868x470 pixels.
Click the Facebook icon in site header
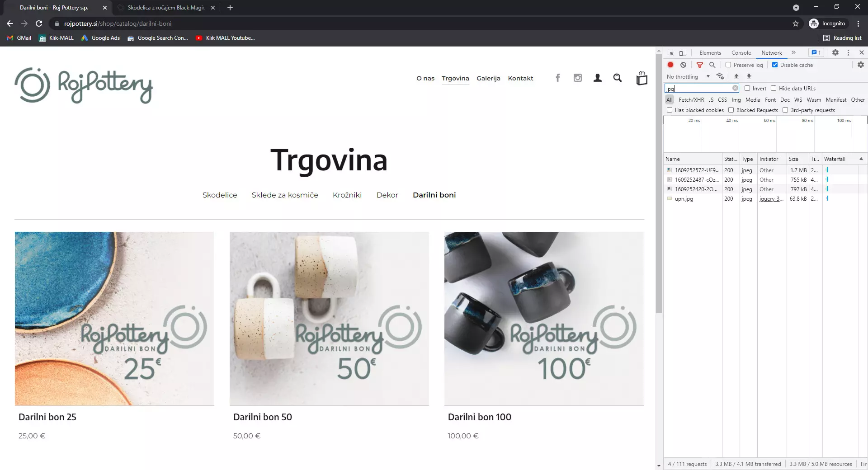(557, 78)
